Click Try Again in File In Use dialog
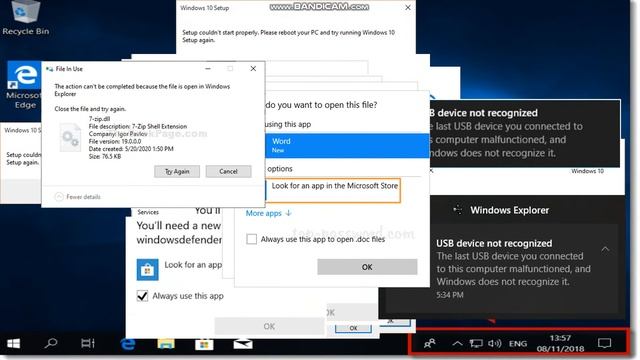 tap(177, 171)
